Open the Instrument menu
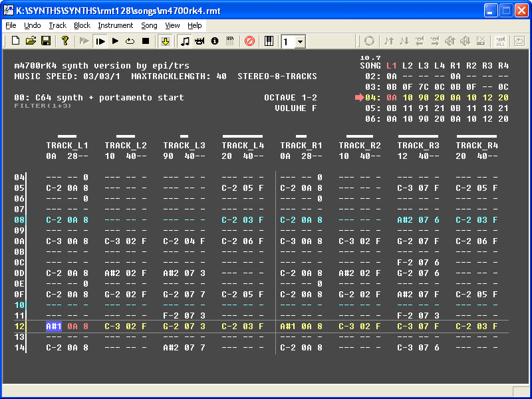 116,25
